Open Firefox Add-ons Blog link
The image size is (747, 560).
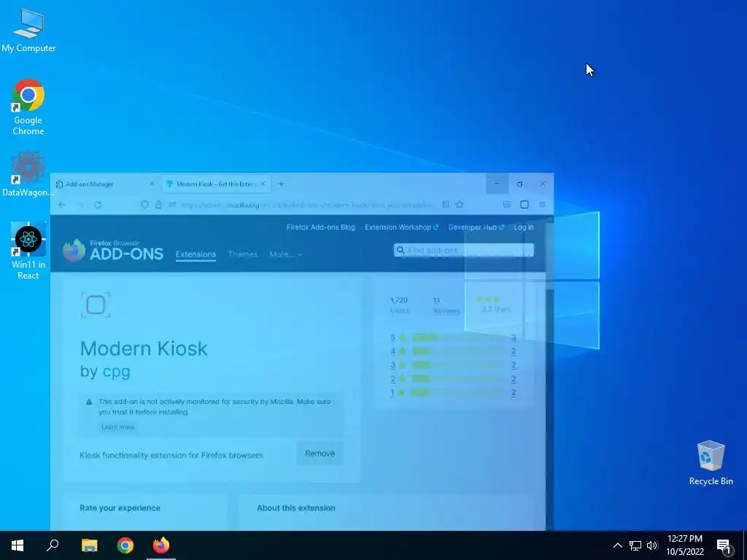tap(321, 227)
